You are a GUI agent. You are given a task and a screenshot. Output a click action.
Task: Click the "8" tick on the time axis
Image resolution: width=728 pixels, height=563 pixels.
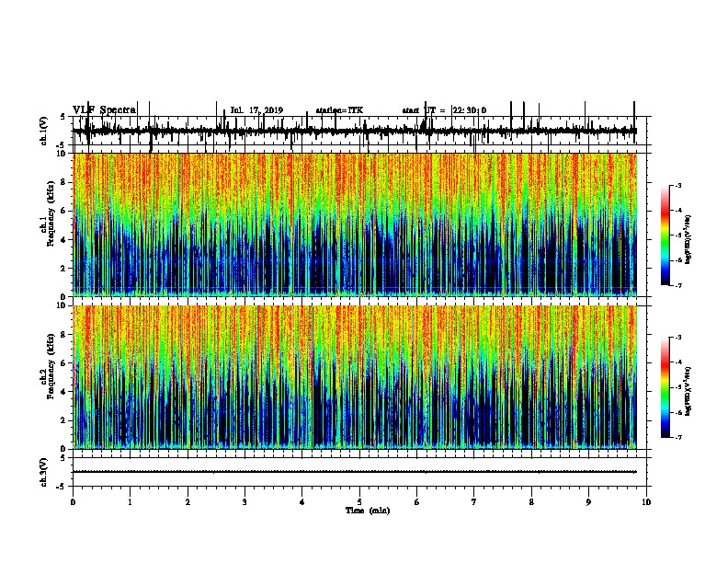pyautogui.click(x=531, y=502)
